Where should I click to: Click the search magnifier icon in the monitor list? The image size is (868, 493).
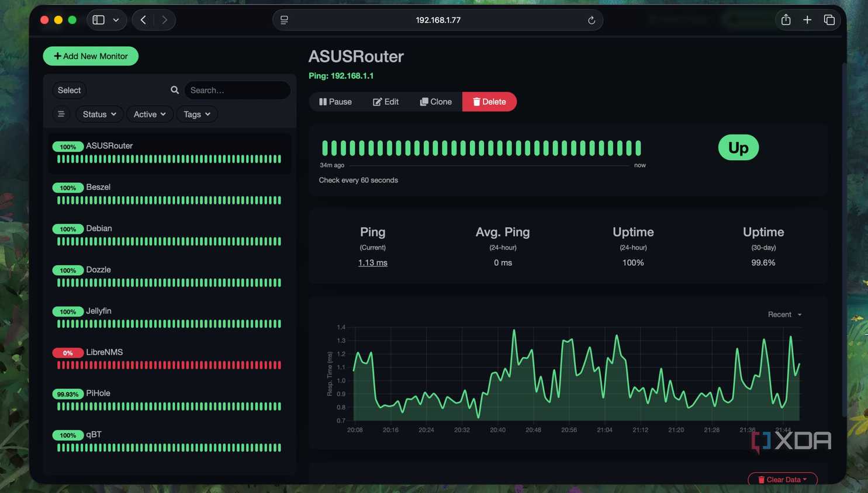click(x=174, y=90)
